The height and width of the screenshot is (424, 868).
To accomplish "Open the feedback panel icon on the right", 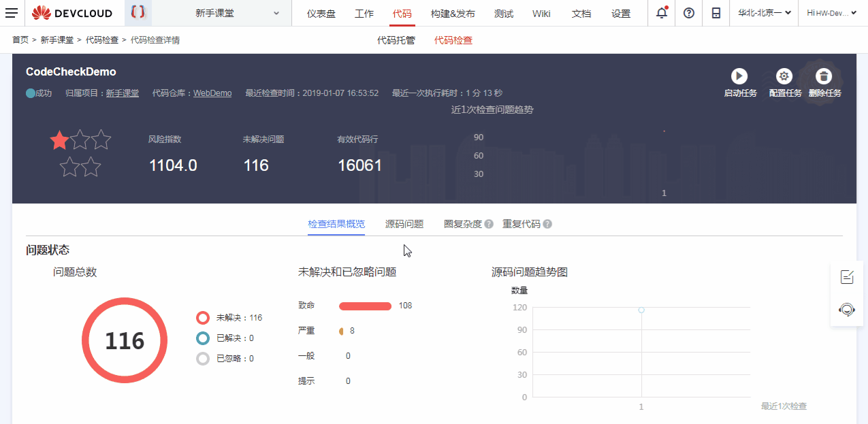I will [x=846, y=276].
